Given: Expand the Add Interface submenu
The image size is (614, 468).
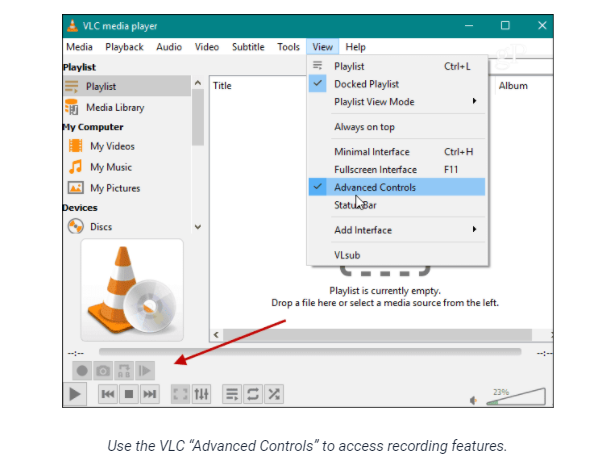Looking at the screenshot, I should [397, 230].
